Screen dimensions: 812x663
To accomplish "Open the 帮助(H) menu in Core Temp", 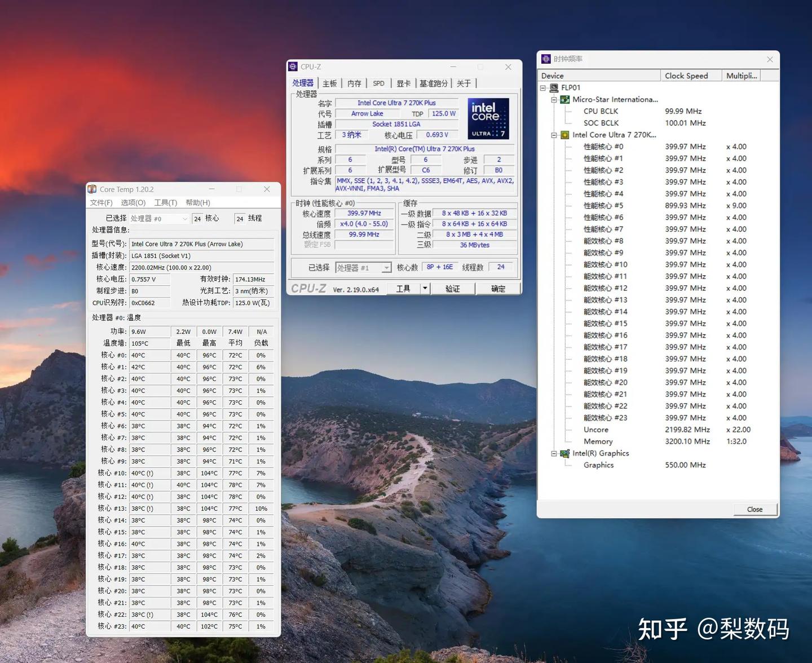I will [x=198, y=203].
